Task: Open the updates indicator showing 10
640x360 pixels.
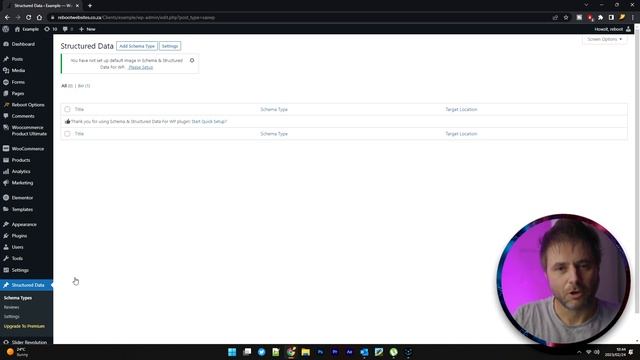Action: coord(51,29)
